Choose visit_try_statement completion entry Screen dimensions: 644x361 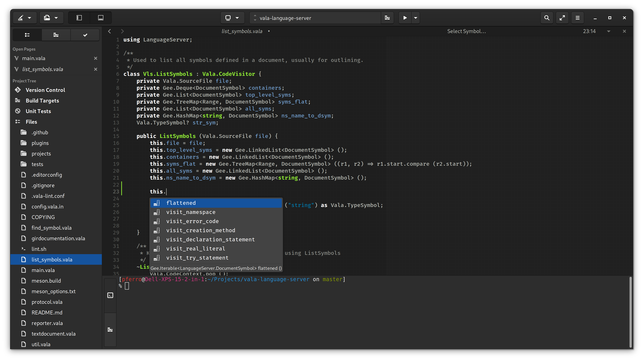coord(197,258)
